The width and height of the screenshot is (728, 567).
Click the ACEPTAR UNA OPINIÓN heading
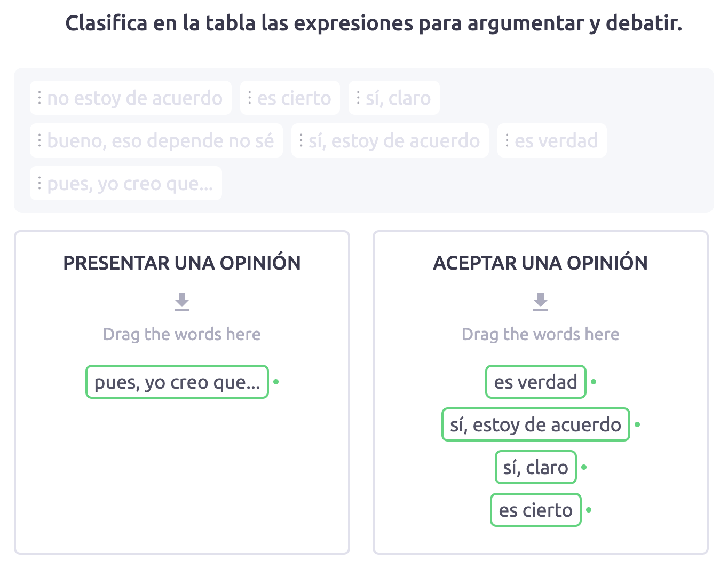[x=541, y=263]
